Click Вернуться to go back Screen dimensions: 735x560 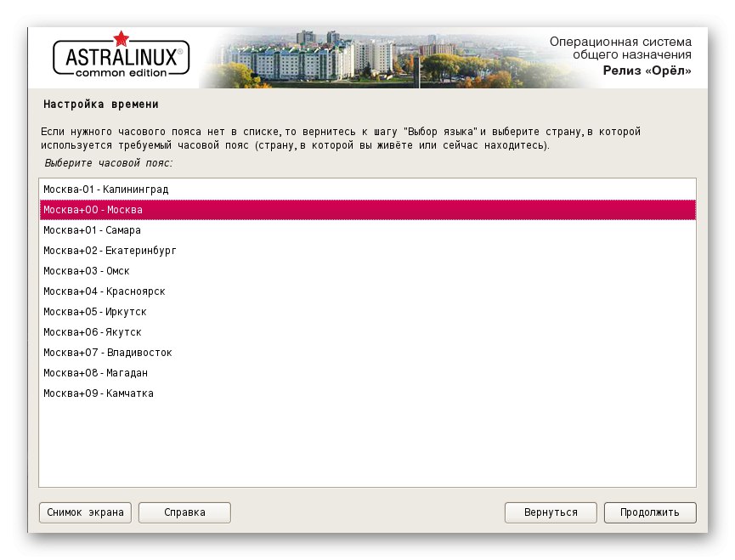click(550, 512)
